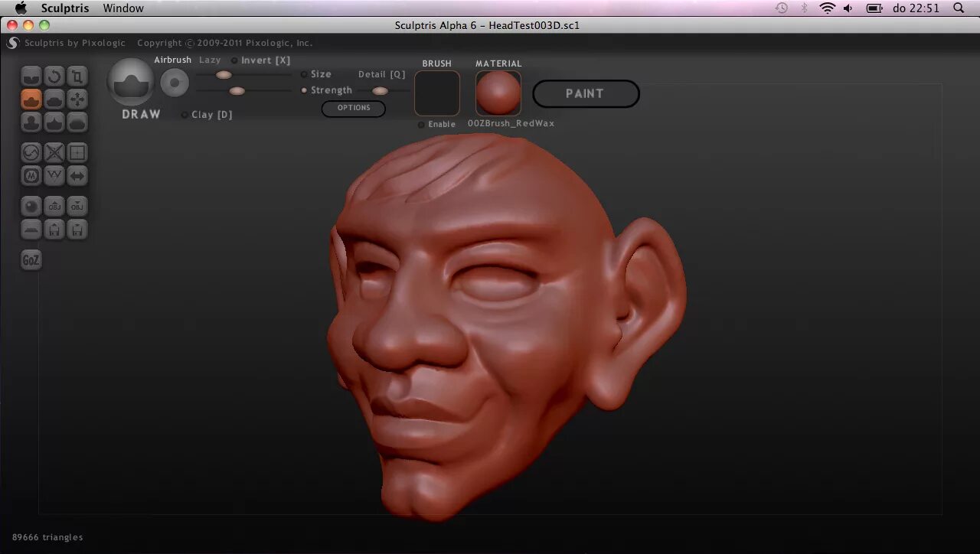Open the Window menu
Viewport: 980px width, 554px height.
[122, 8]
